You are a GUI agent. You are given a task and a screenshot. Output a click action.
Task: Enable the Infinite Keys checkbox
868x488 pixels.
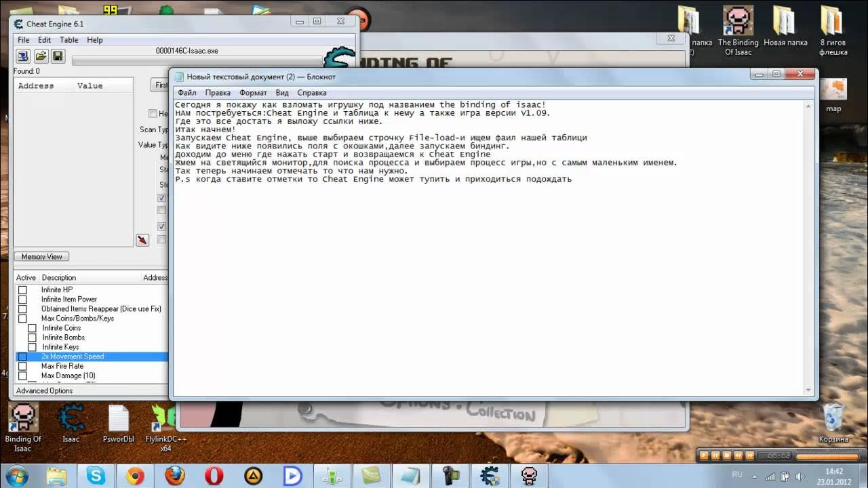tap(32, 347)
